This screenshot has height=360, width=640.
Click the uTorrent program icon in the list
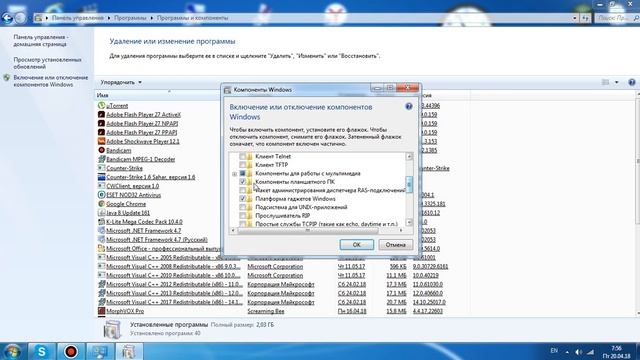101,106
